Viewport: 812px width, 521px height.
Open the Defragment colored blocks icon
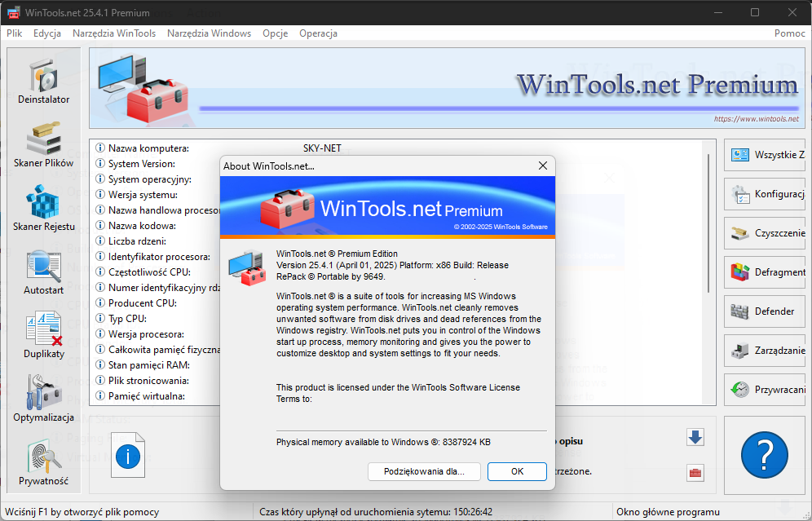click(x=740, y=272)
